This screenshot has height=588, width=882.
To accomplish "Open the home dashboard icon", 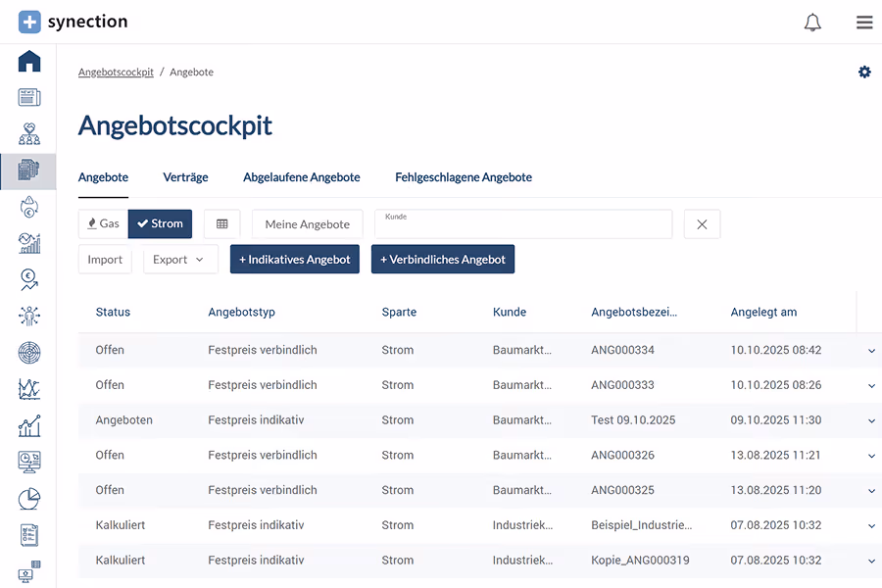I will (29, 61).
